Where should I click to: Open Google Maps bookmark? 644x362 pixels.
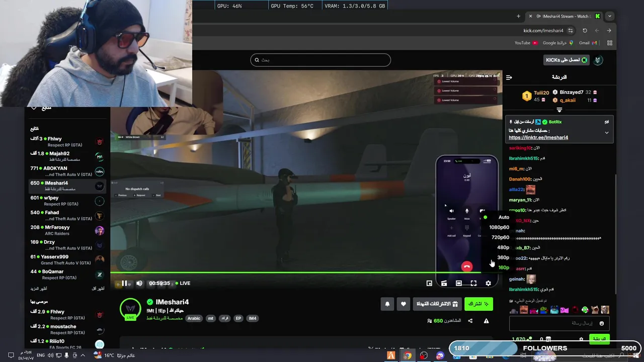point(558,43)
